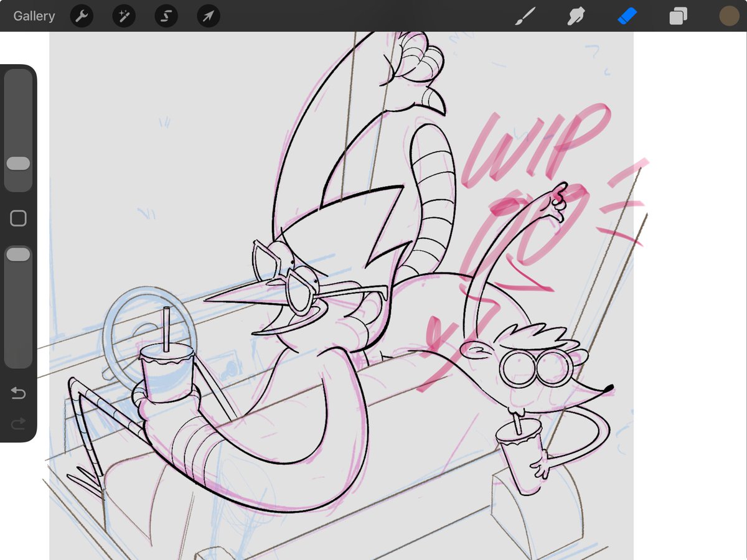Open the Layers panel
The image size is (747, 560).
(x=678, y=16)
